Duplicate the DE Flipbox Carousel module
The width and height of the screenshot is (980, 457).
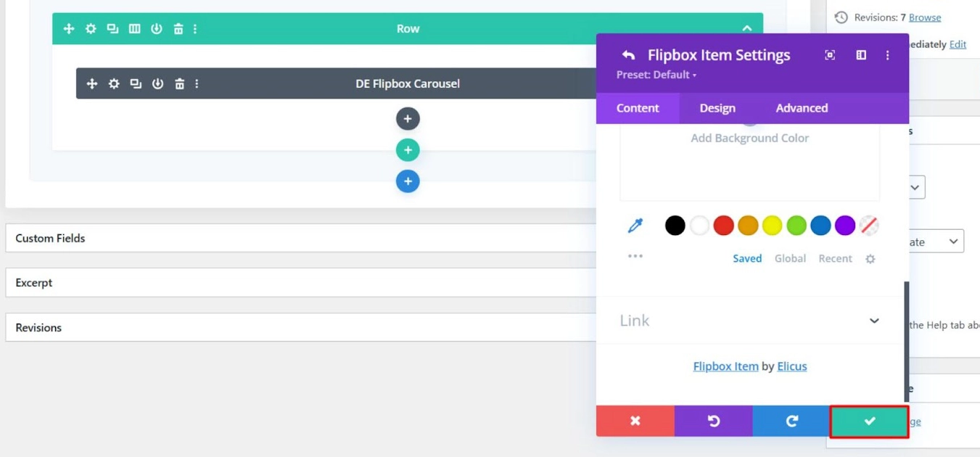[136, 84]
